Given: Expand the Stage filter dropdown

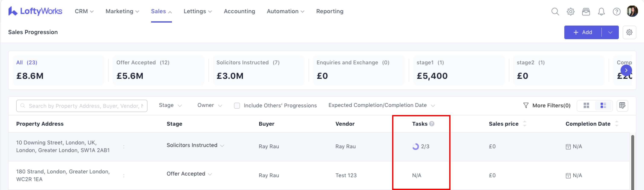Looking at the screenshot, I should click(170, 105).
